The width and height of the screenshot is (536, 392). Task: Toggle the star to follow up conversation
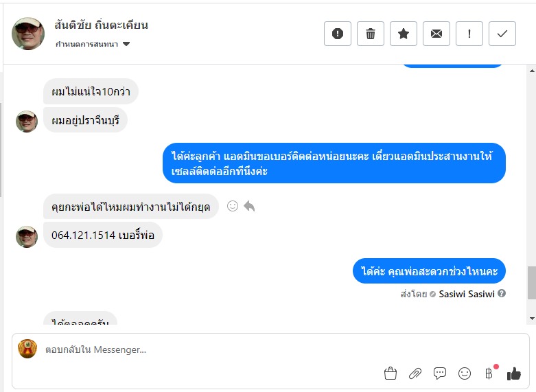pos(404,34)
